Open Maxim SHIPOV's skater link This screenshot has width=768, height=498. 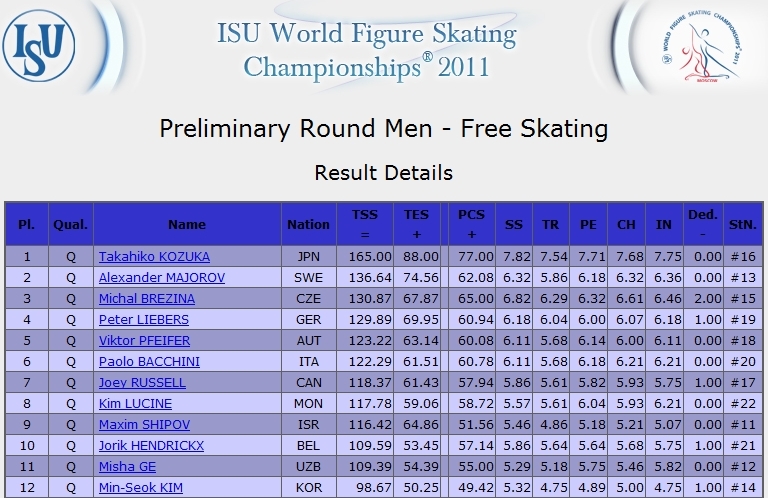[x=144, y=425]
